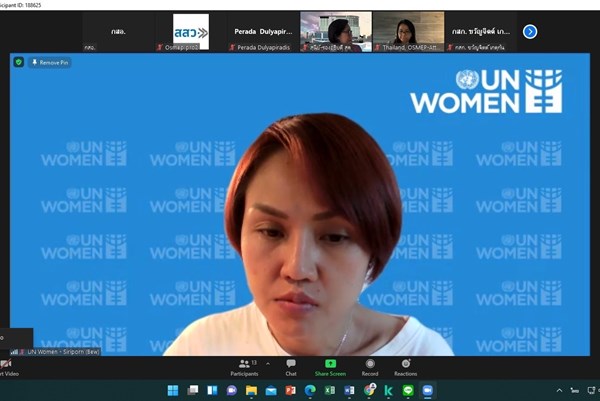Open Google Chrome from the taskbar
The image size is (600, 401).
[x=369, y=390]
